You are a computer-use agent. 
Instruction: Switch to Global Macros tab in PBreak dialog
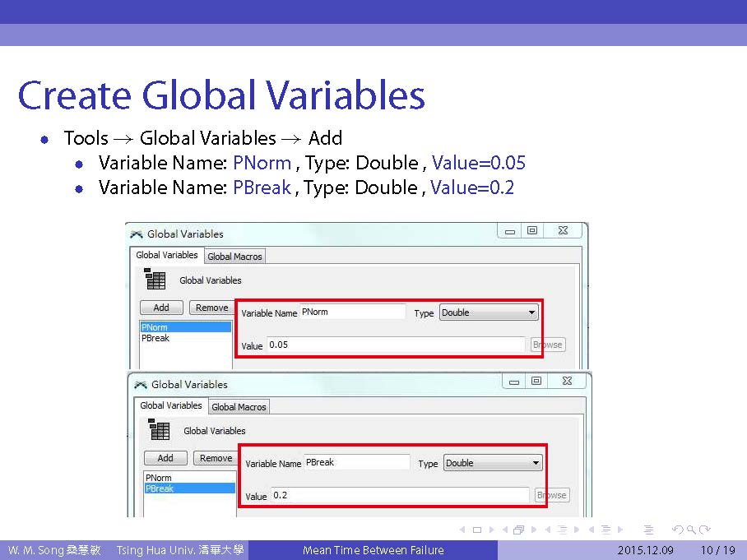[239, 407]
